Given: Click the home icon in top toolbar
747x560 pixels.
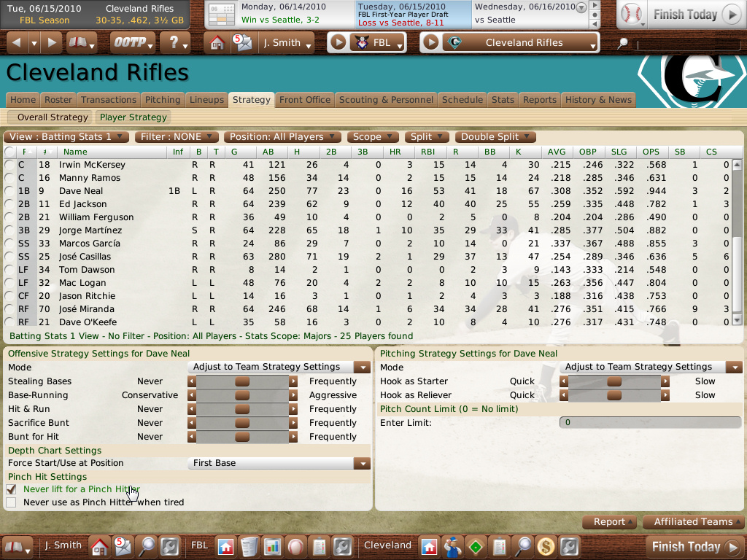Looking at the screenshot, I should point(216,43).
